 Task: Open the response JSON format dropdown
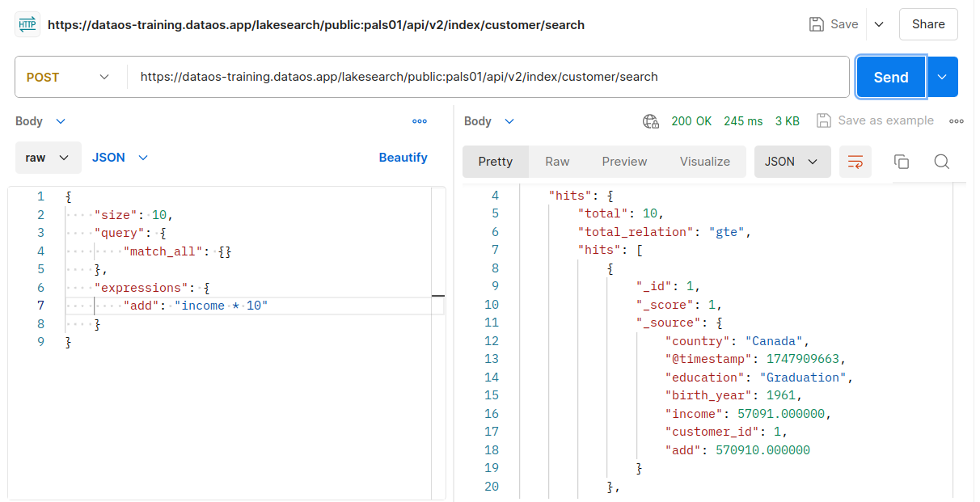(x=792, y=162)
